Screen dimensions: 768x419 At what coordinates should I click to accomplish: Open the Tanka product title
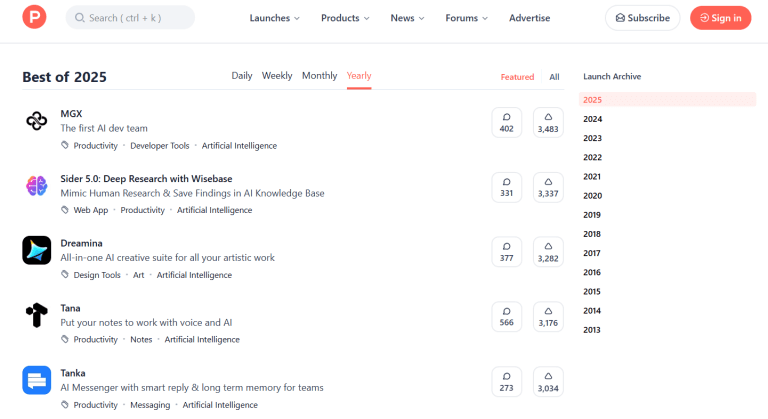(73, 373)
